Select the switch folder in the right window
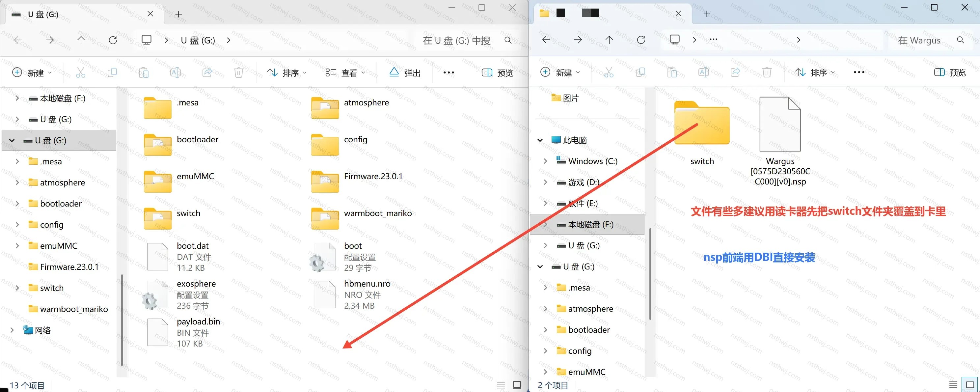The height and width of the screenshot is (392, 980). [702, 133]
